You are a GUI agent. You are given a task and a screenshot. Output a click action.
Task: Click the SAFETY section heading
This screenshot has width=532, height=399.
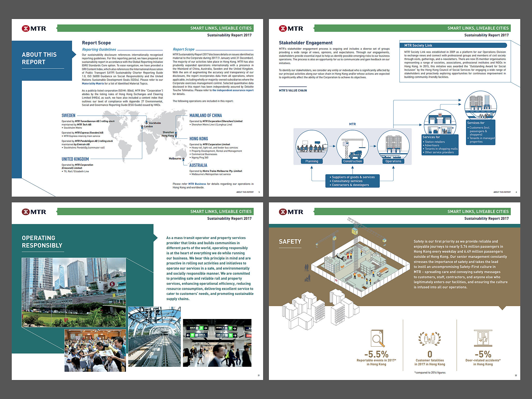(290, 242)
